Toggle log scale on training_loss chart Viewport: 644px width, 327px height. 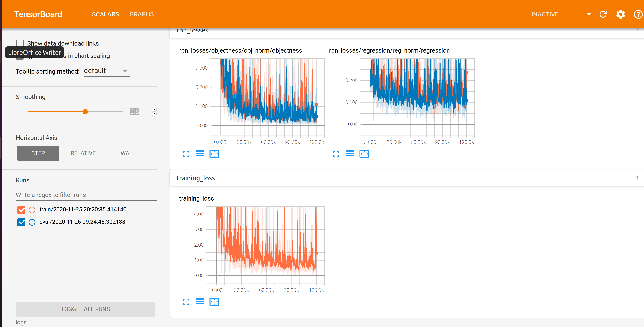point(200,302)
